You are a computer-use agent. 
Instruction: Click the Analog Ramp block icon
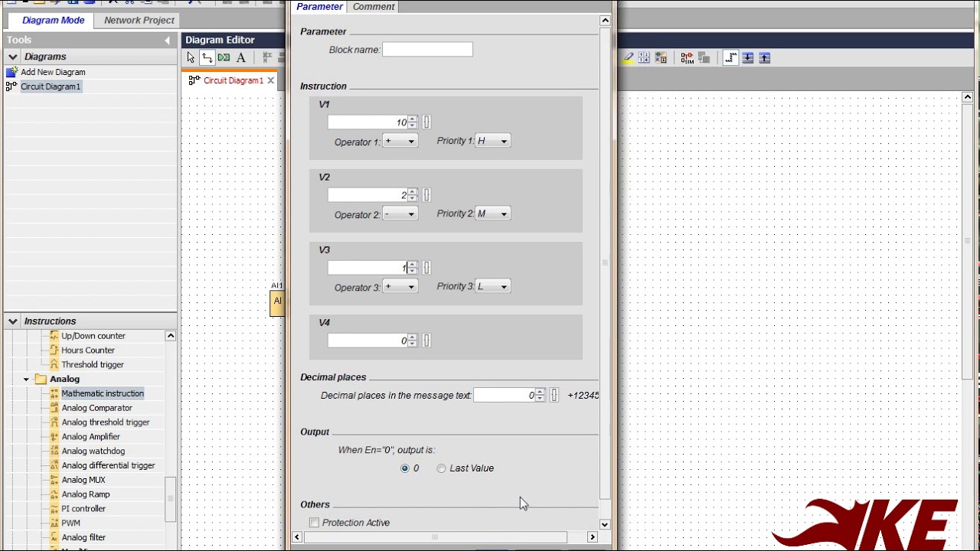54,494
